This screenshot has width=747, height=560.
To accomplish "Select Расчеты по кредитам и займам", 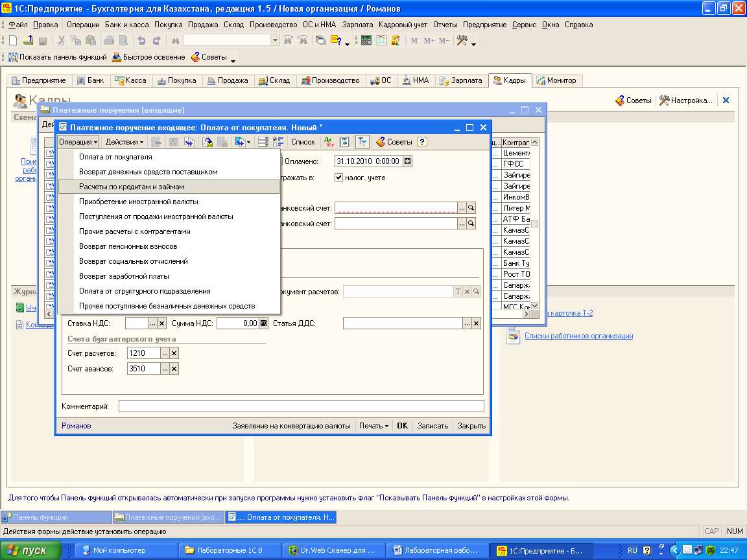I will [x=169, y=187].
